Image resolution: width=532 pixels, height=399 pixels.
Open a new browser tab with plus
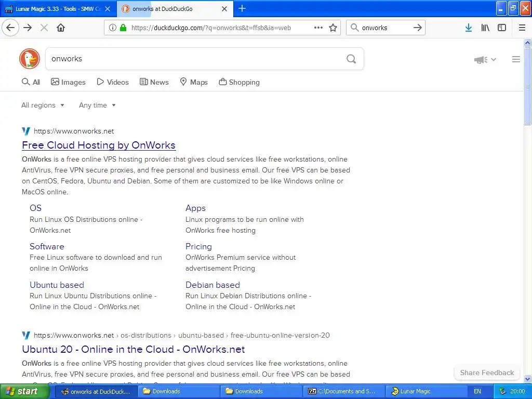(242, 8)
